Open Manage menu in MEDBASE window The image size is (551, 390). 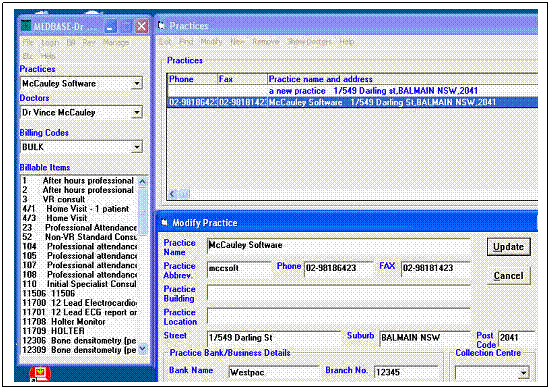(x=116, y=43)
